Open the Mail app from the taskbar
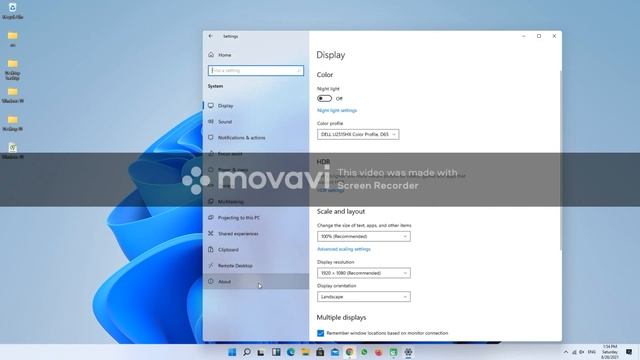The image size is (640, 360). 335,352
